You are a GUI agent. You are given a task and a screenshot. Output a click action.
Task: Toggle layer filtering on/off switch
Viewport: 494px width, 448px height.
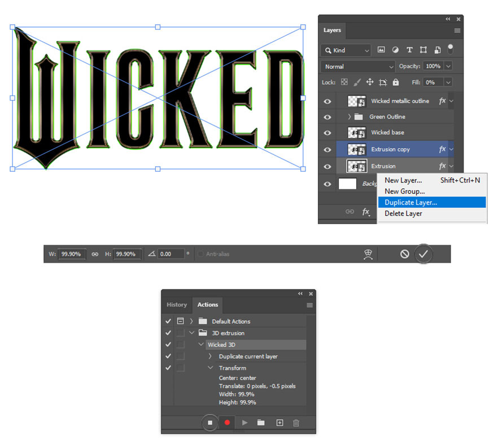(451, 49)
